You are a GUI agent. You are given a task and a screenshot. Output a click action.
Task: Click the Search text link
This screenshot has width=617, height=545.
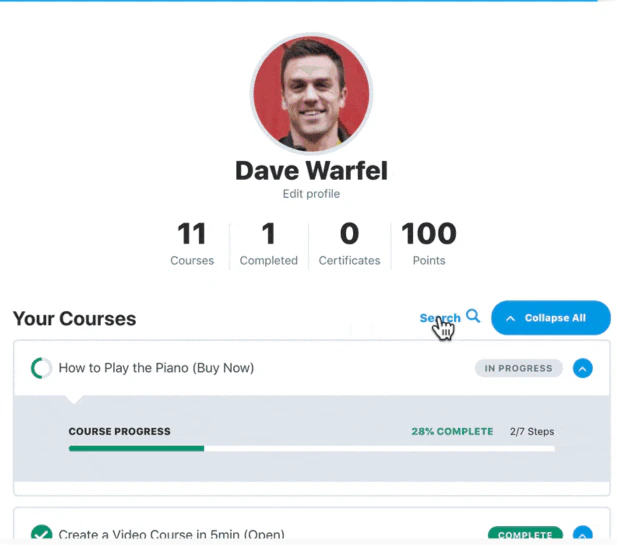pos(440,318)
